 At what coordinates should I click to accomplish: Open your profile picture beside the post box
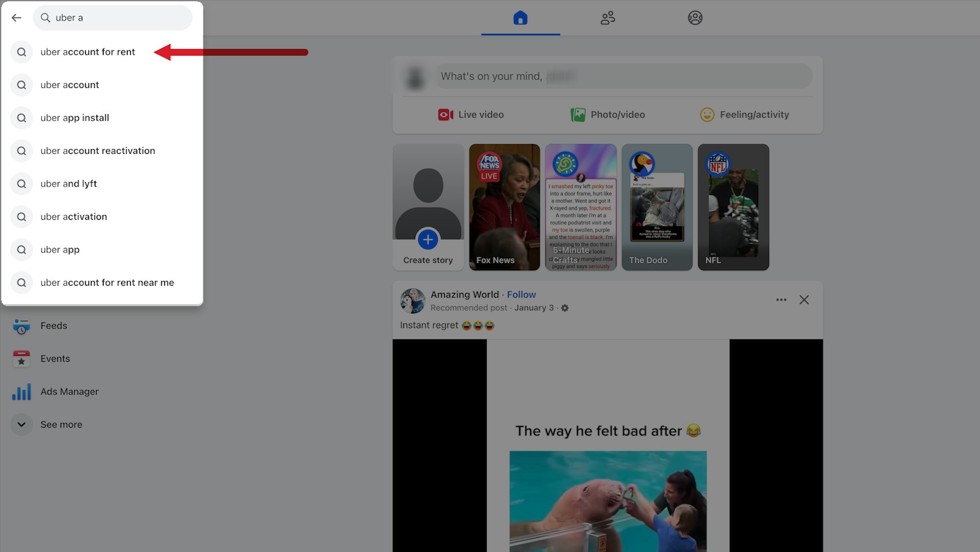pyautogui.click(x=415, y=77)
